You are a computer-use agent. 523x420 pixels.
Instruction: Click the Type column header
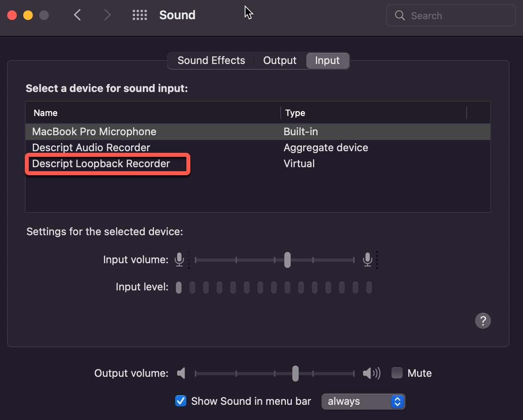point(295,112)
